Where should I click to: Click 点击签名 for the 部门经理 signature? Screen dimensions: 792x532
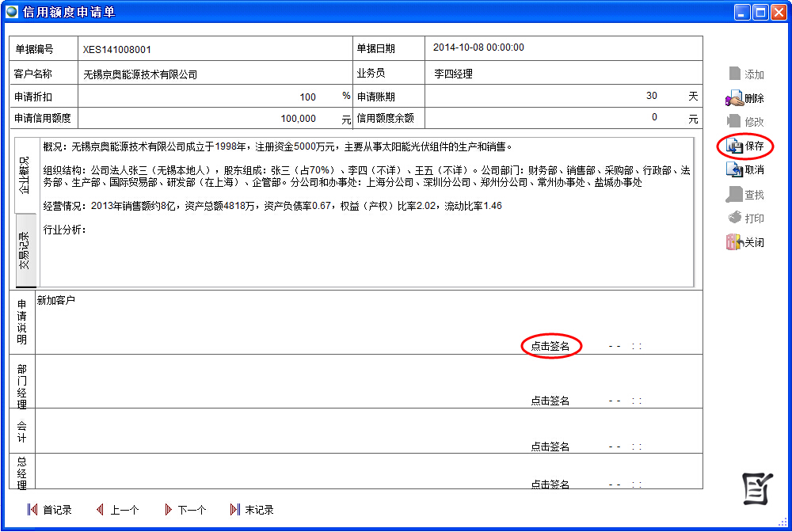551,401
